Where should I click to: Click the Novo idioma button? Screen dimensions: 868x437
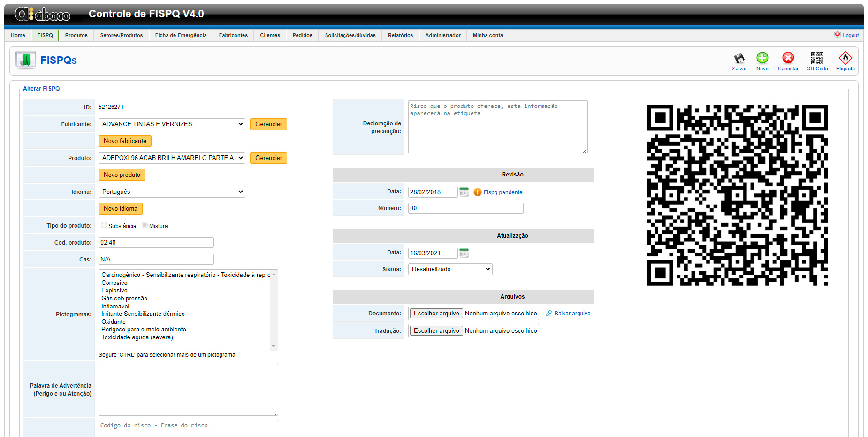pos(121,208)
